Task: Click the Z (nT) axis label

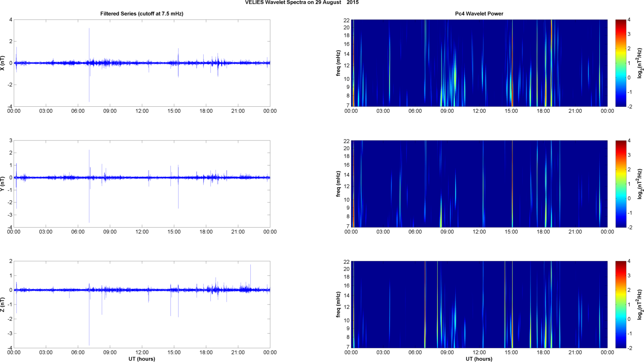Action: point(3,305)
